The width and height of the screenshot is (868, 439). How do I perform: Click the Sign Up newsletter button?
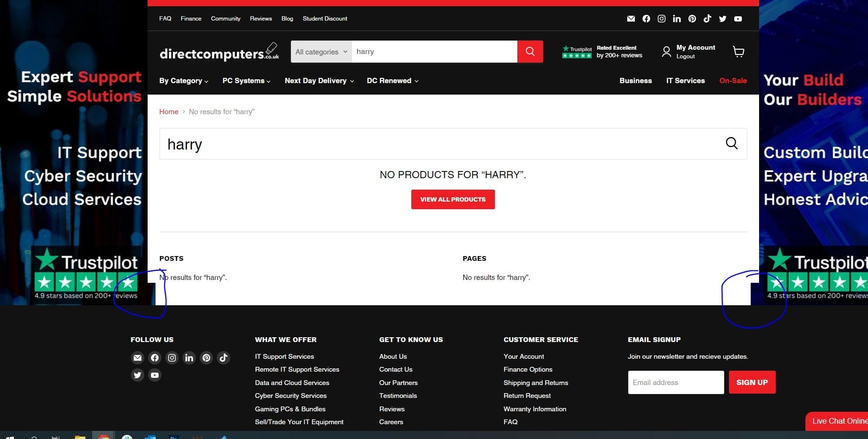[752, 382]
